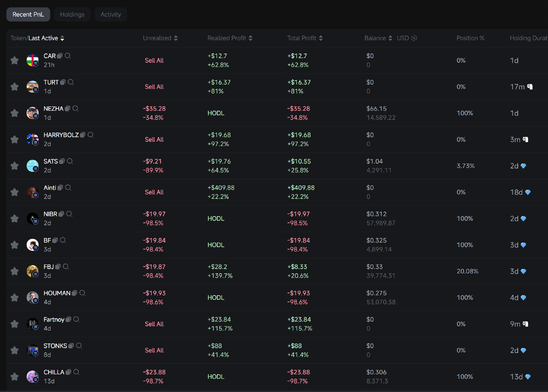Click Sell All for Fartnoy
This screenshot has width=548, height=392.
click(154, 324)
